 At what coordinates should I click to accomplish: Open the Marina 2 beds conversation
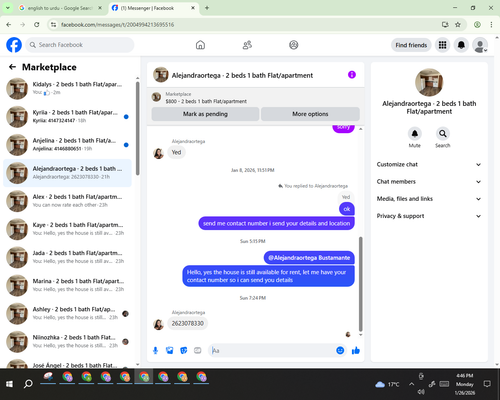(67, 285)
